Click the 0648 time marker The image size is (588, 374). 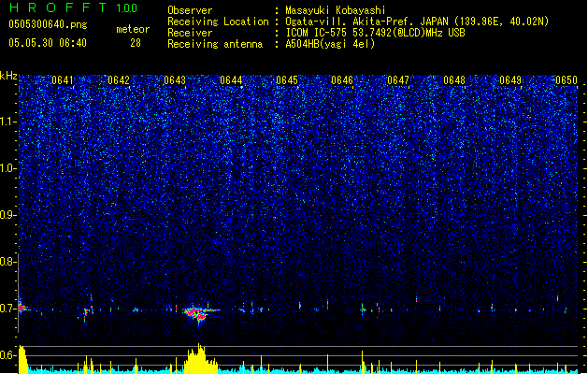pos(454,80)
